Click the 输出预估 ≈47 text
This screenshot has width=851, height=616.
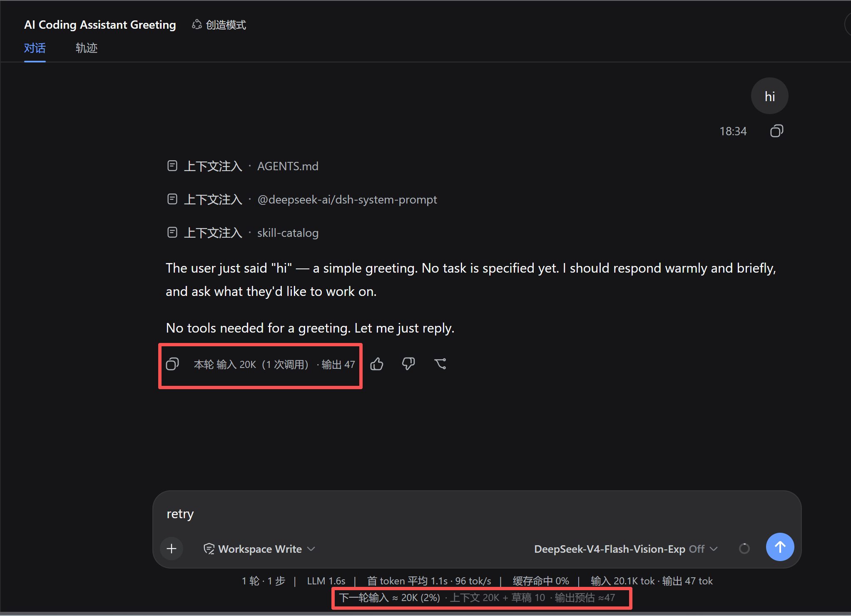[585, 598]
